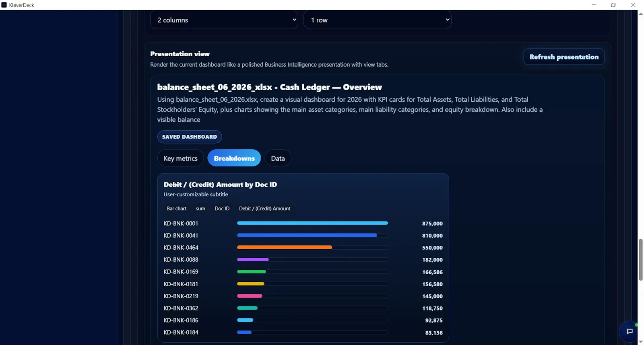644x345 pixels.
Task: Click the teal KD-BNK-0362 bar
Action: tap(247, 308)
